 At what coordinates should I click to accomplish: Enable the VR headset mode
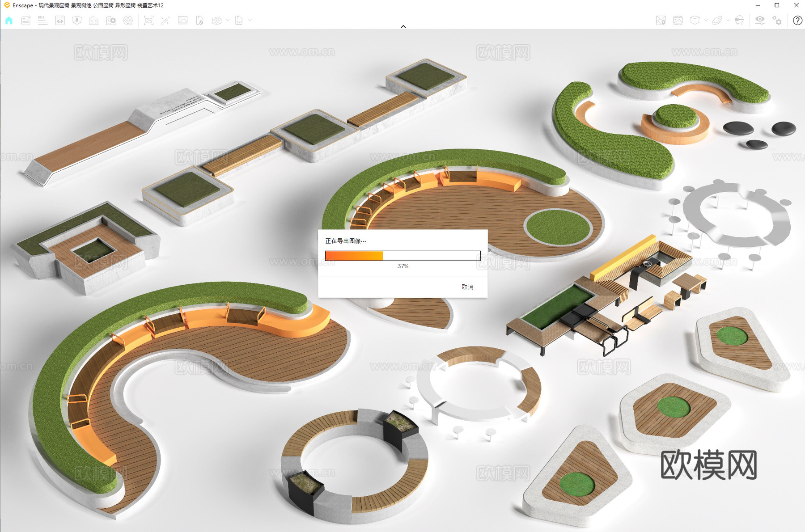click(739, 20)
